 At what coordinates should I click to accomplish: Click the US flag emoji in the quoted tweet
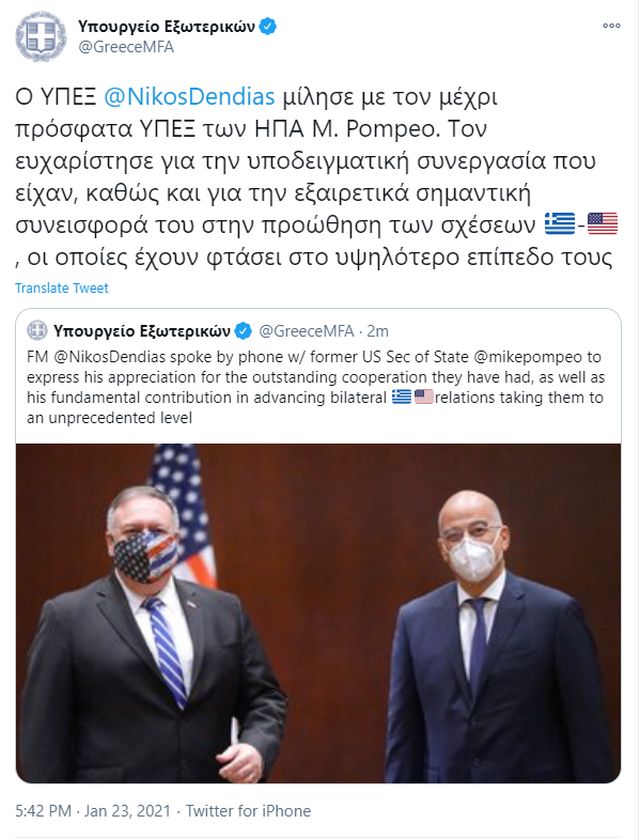coord(424,397)
